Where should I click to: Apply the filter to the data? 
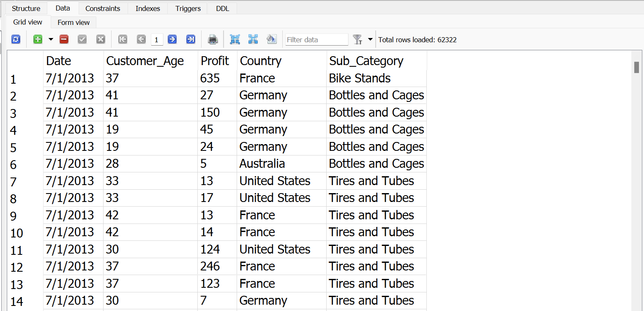pyautogui.click(x=357, y=39)
